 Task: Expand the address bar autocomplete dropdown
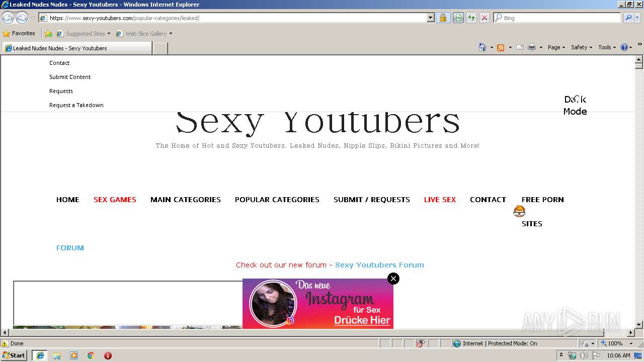click(430, 18)
